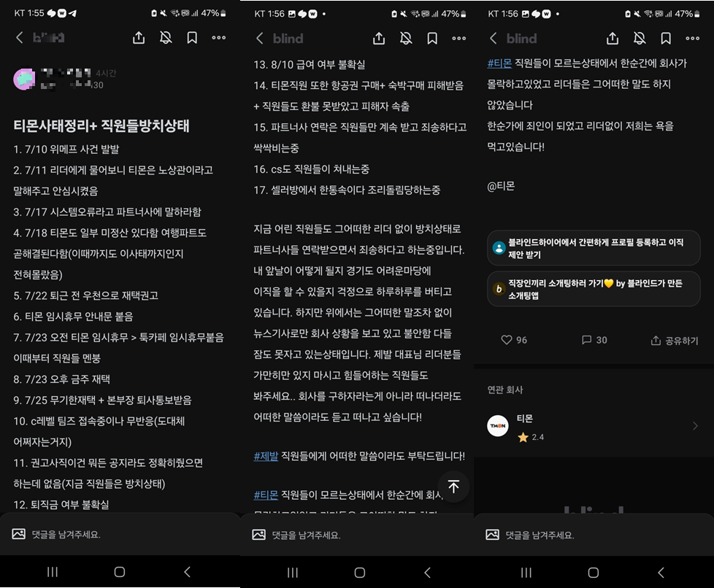
Task: Tap the back arrow in the leftmost screenshot header
Action: click(19, 38)
